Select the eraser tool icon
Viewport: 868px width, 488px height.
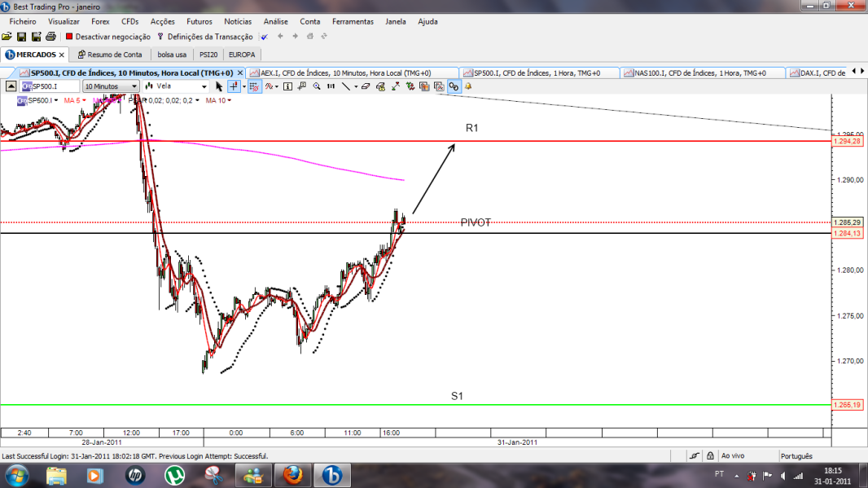[x=366, y=86]
